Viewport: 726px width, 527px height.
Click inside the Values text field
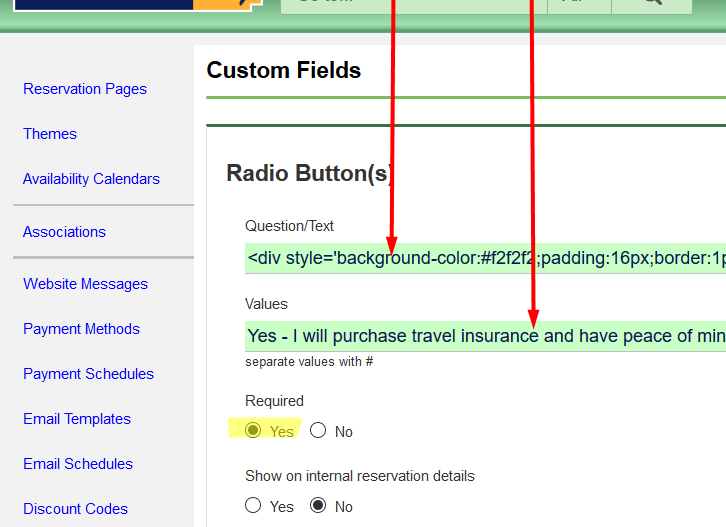click(x=485, y=336)
